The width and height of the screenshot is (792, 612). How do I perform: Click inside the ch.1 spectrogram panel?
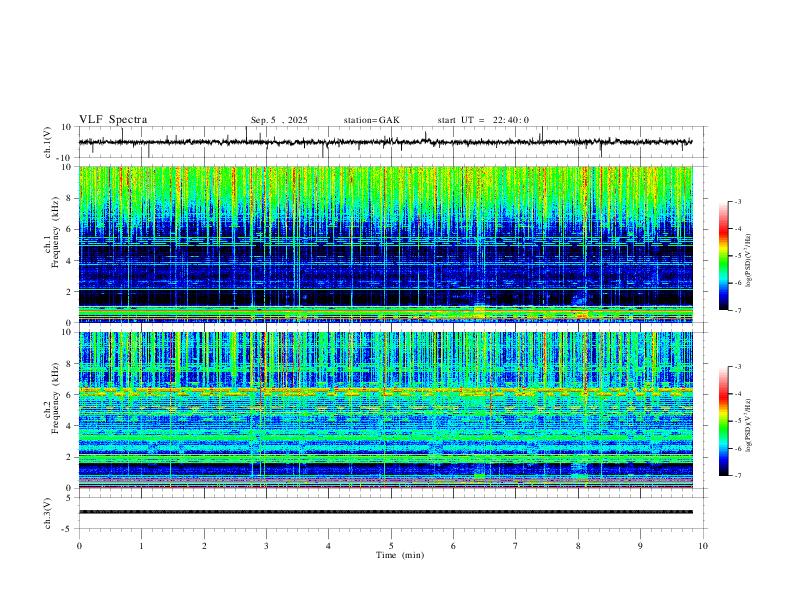386,244
